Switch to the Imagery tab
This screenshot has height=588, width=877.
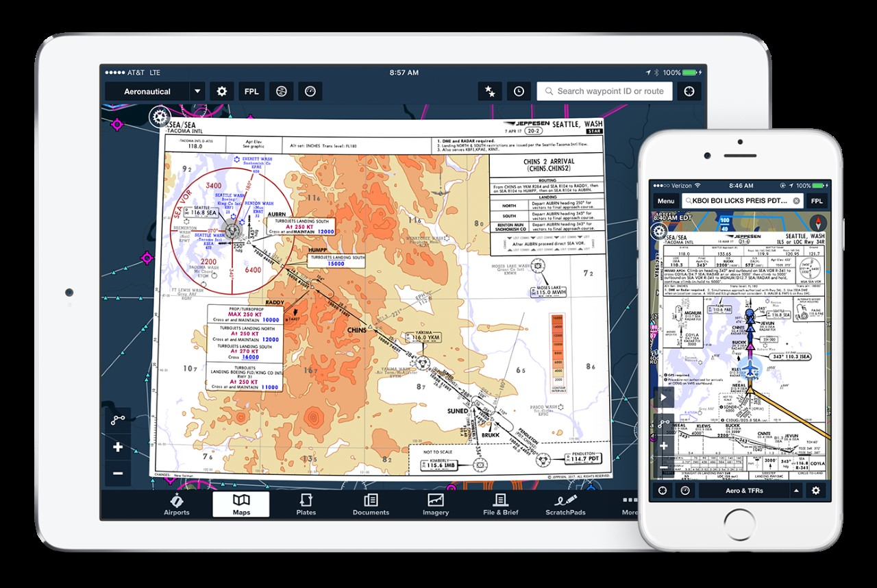pos(436,504)
